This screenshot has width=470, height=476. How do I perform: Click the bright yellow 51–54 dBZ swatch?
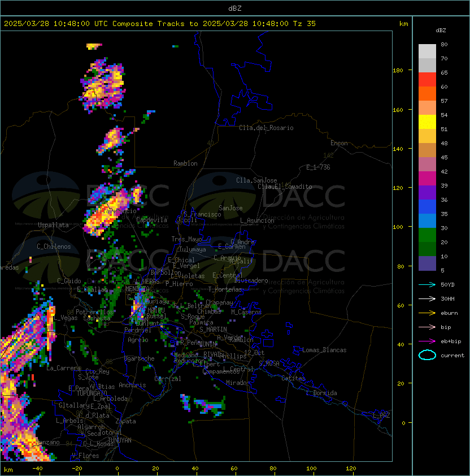coord(427,122)
